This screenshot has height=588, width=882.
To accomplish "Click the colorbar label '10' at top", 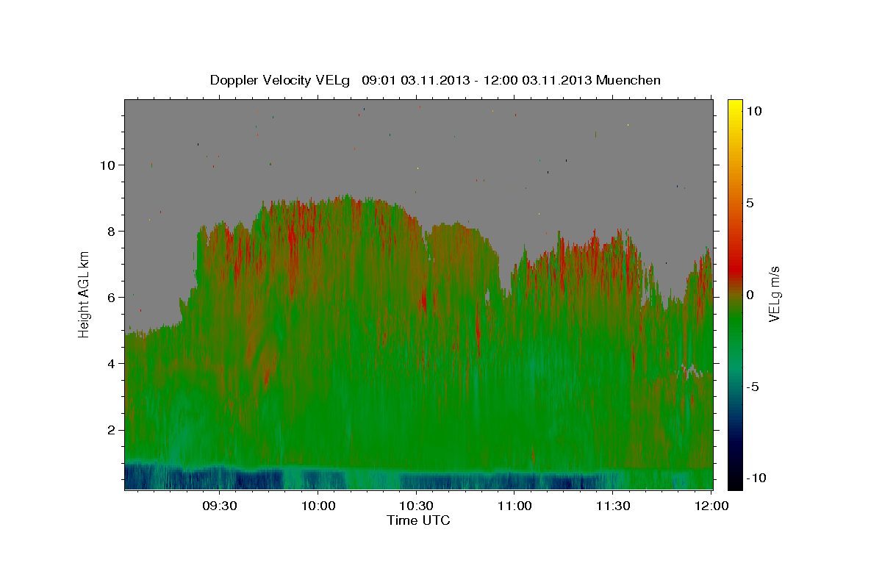I will [x=753, y=110].
